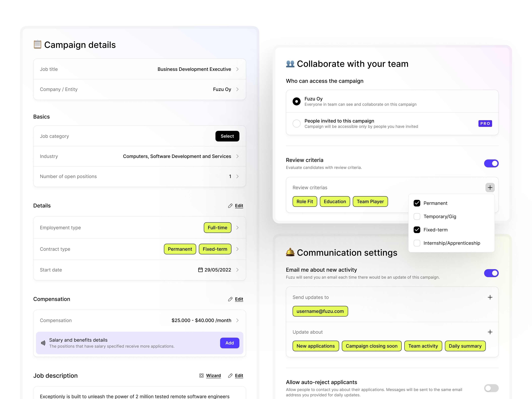This screenshot has width=532, height=399.
Task: Click the plus icon next to Send updates to
Action: click(x=490, y=297)
